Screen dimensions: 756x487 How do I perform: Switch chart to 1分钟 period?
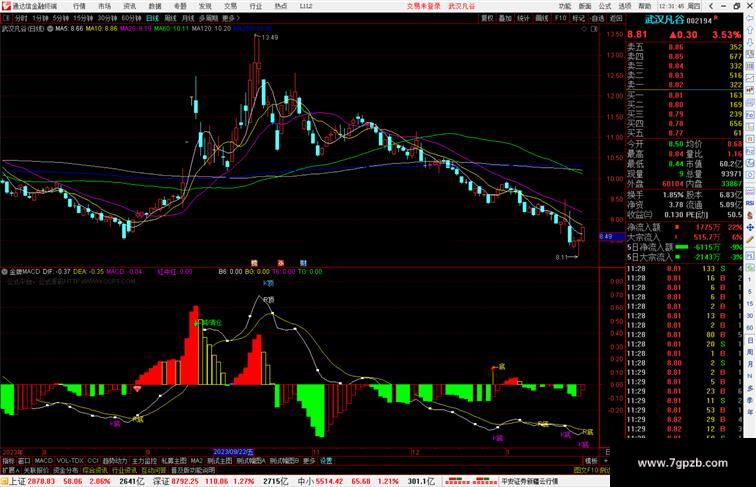[40, 18]
